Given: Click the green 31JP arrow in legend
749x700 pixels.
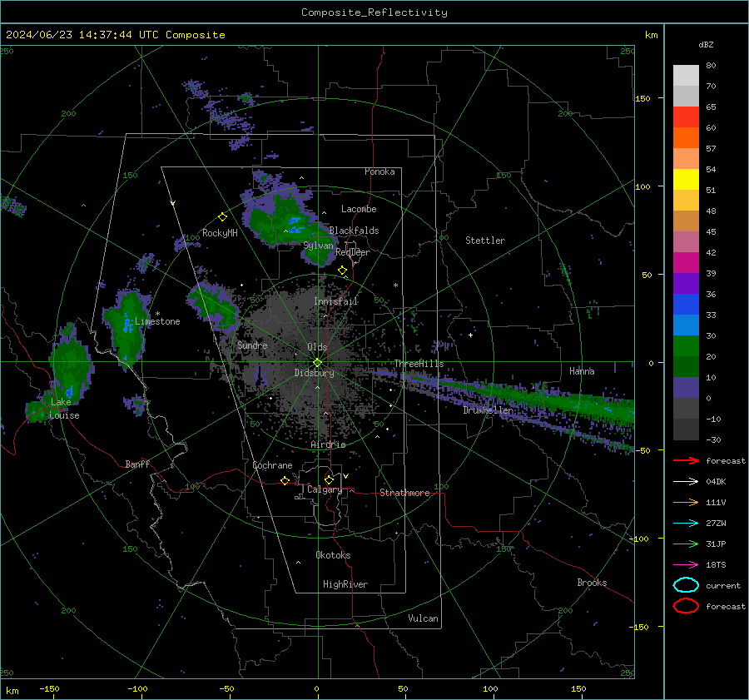Looking at the screenshot, I should 686,544.
